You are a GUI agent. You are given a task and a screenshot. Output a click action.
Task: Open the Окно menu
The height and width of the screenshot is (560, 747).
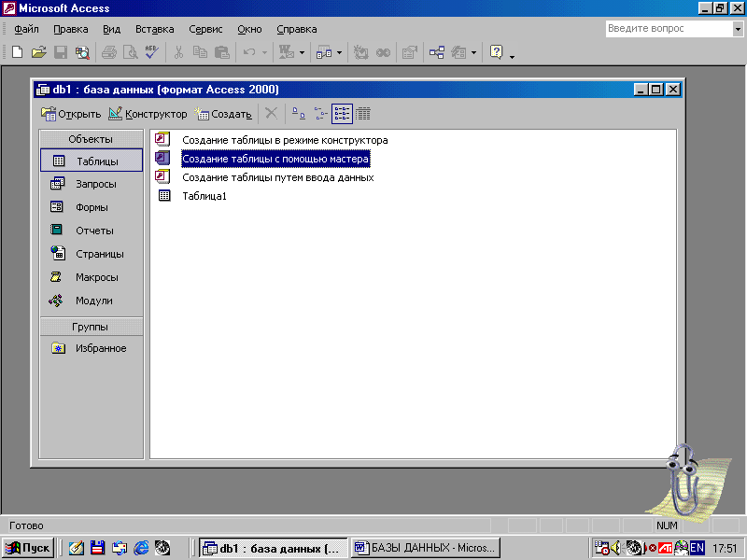tap(249, 29)
